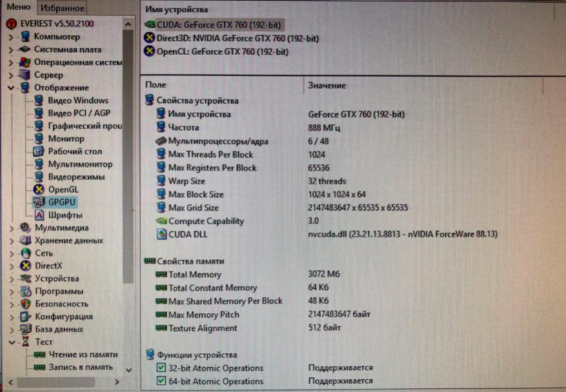Expand the Компьютер tree node
566x392 pixels.
point(11,37)
